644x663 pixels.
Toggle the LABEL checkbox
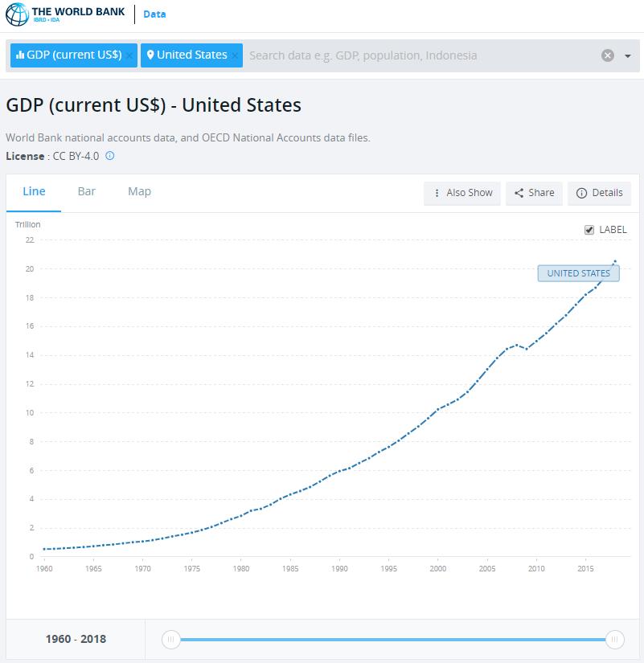point(589,230)
